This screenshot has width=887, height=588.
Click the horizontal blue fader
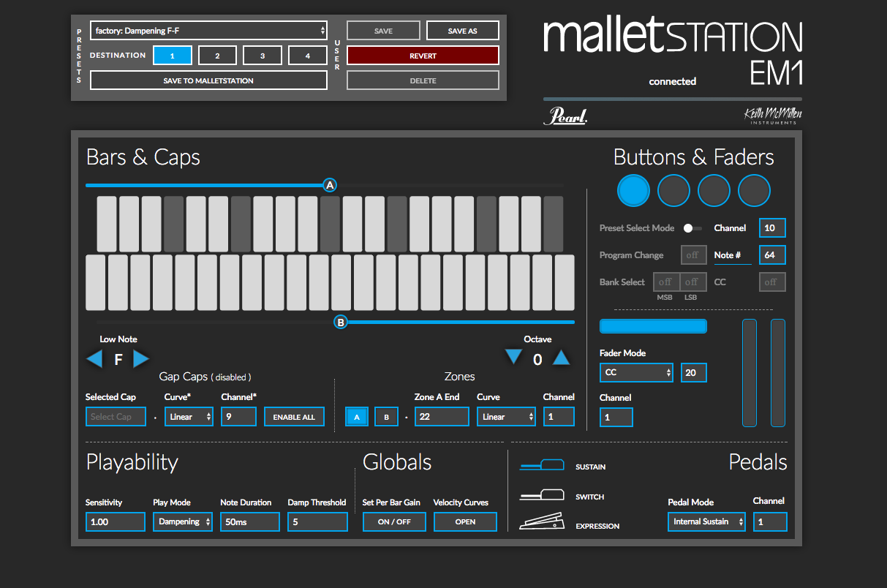click(x=653, y=326)
